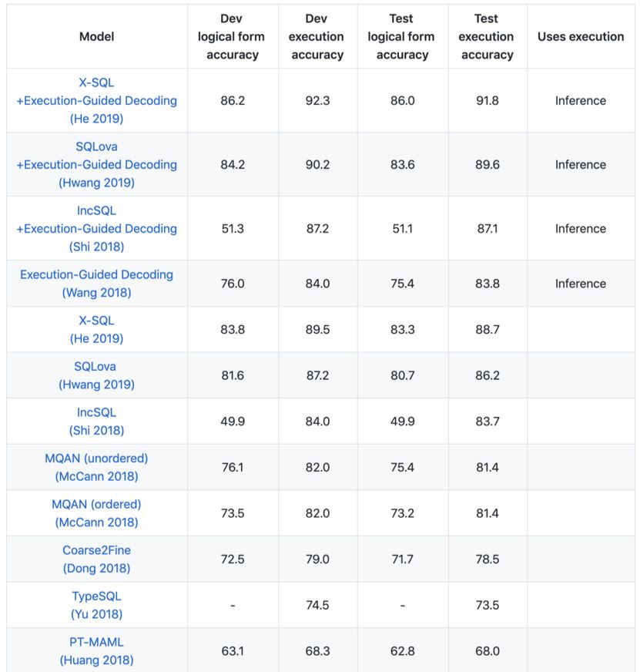This screenshot has height=672, width=640.
Task: Click the MQAN (ordered) McCann 2018 link
Action: coord(96,512)
